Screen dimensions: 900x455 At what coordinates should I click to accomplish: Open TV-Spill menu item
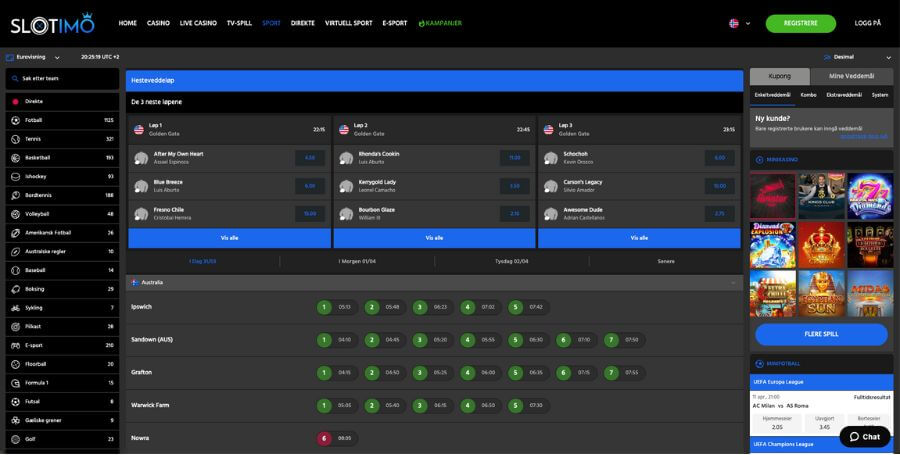point(239,24)
